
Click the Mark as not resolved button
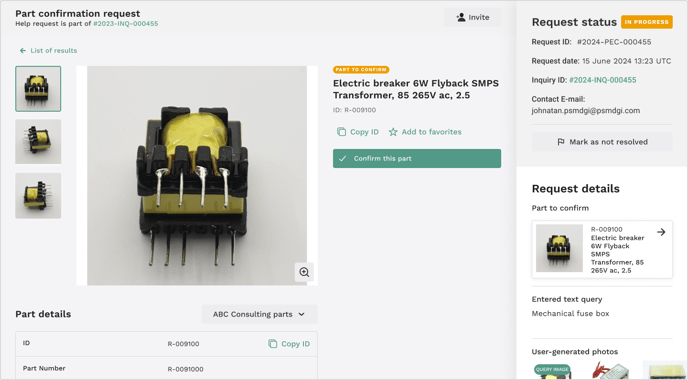pos(602,142)
